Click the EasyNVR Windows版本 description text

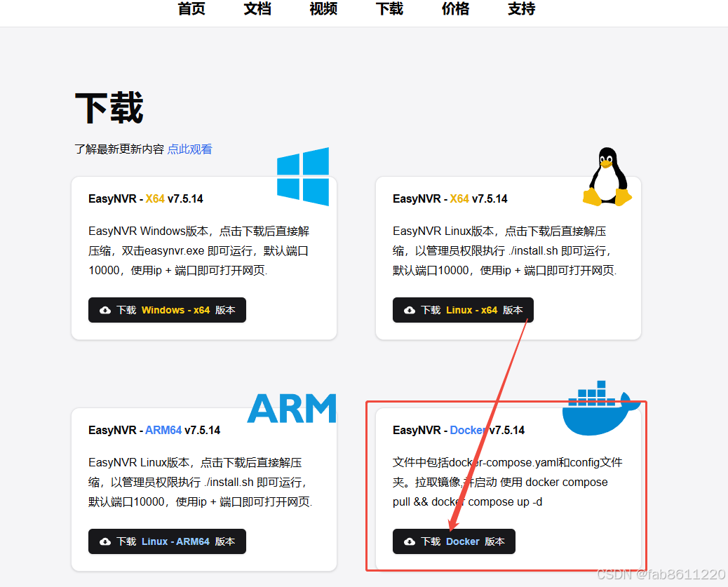[199, 251]
